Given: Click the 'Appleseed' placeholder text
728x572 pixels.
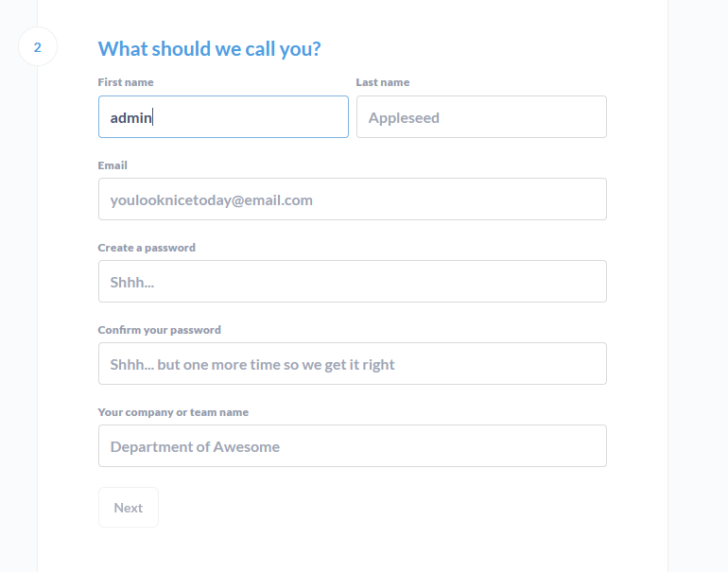Looking at the screenshot, I should coord(404,118).
